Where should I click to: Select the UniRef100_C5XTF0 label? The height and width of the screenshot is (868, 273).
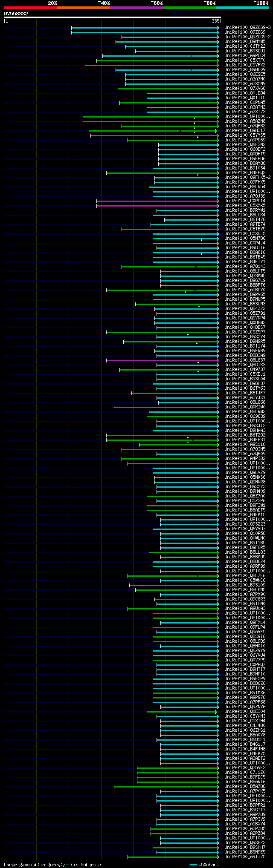245,60
